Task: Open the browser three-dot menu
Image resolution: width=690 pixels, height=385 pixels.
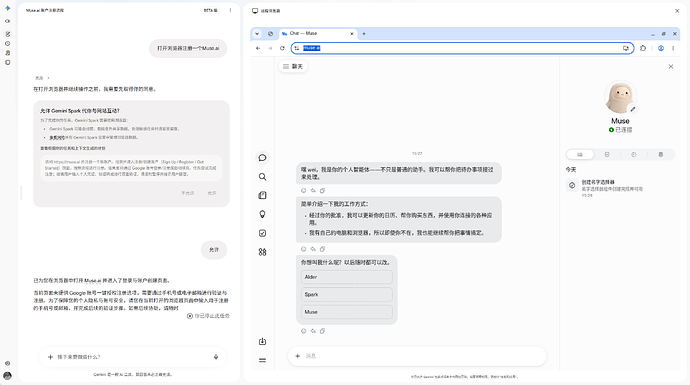Action: [x=673, y=48]
